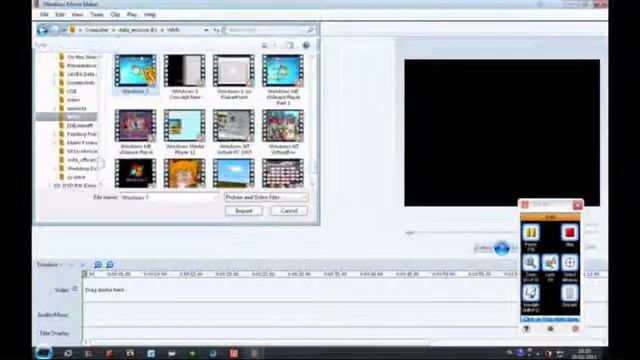Expand the Video track

click(x=75, y=289)
